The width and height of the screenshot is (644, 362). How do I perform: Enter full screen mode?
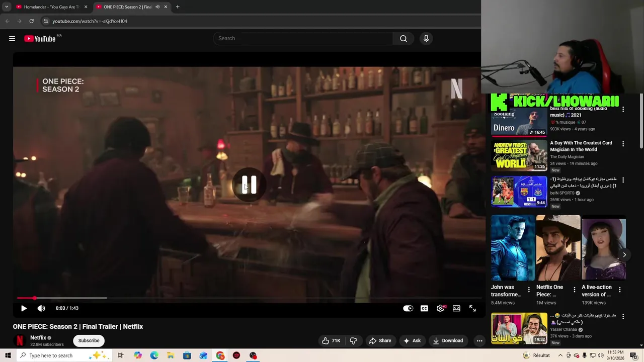pos(472,308)
